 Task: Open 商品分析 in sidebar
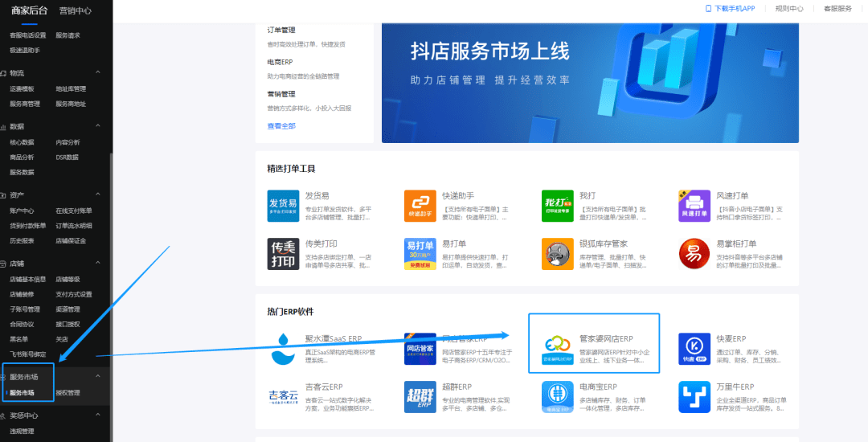[x=23, y=158]
